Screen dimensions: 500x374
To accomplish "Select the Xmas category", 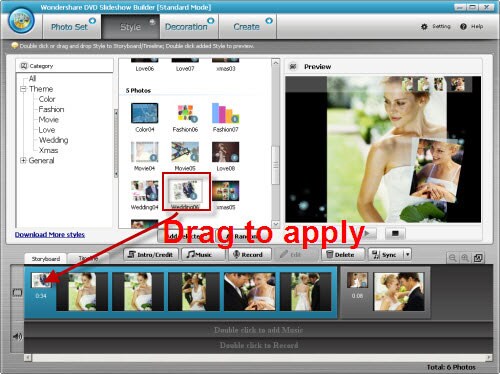I will [x=48, y=150].
